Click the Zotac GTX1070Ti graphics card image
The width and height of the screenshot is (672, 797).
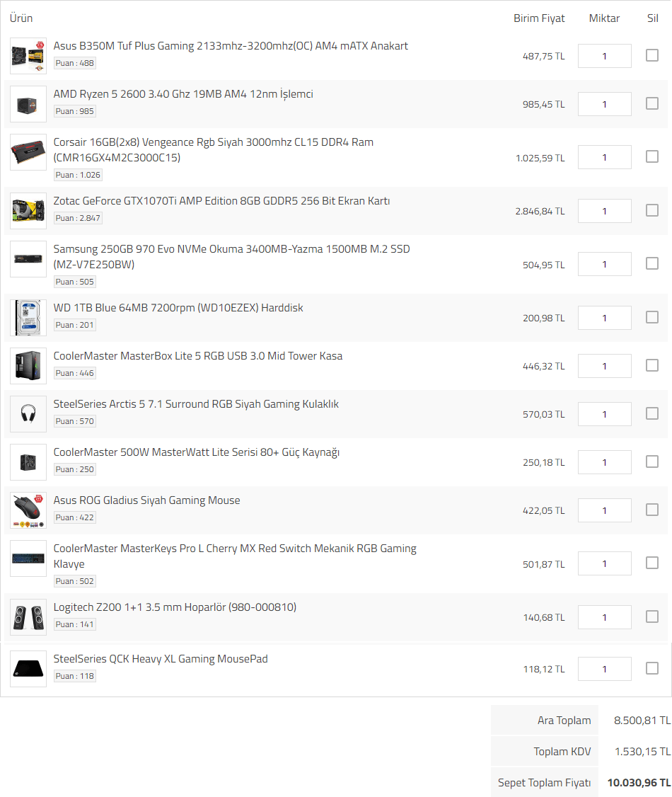28,210
